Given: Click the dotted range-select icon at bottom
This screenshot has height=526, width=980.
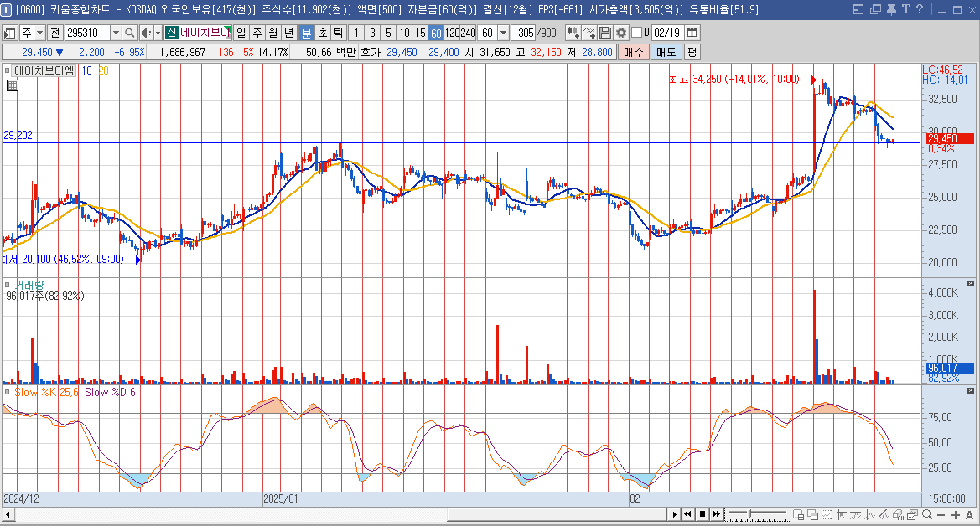Looking at the screenshot, I should [x=827, y=515].
